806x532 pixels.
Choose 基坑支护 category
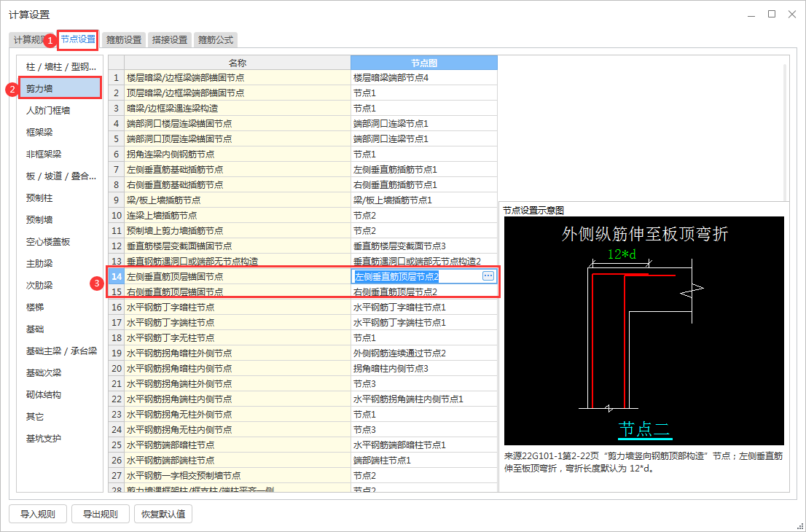60,438
